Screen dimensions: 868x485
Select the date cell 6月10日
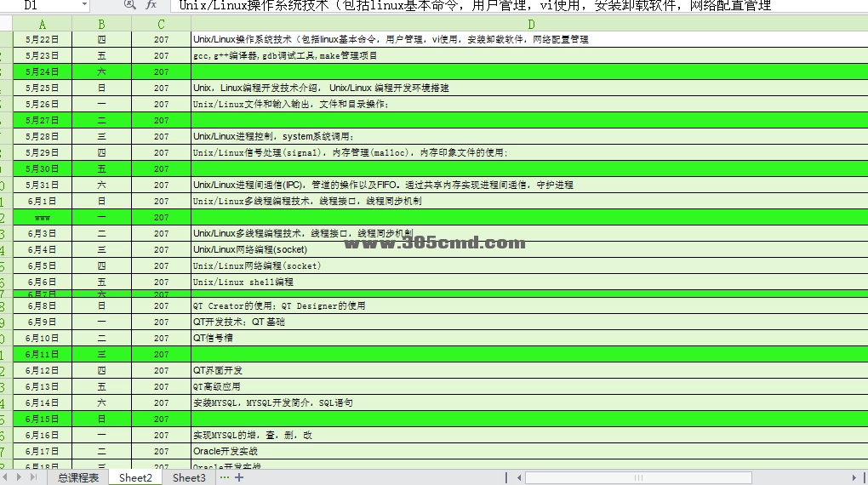click(x=43, y=338)
